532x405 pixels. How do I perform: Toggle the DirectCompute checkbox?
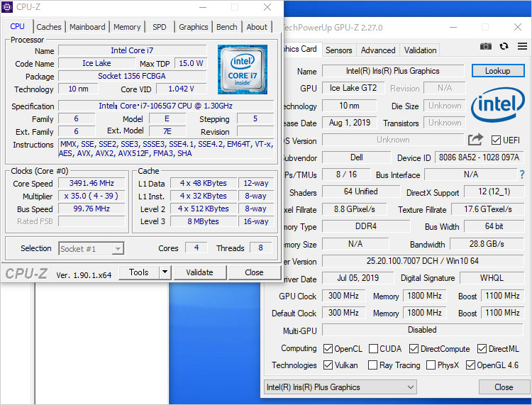[414, 348]
